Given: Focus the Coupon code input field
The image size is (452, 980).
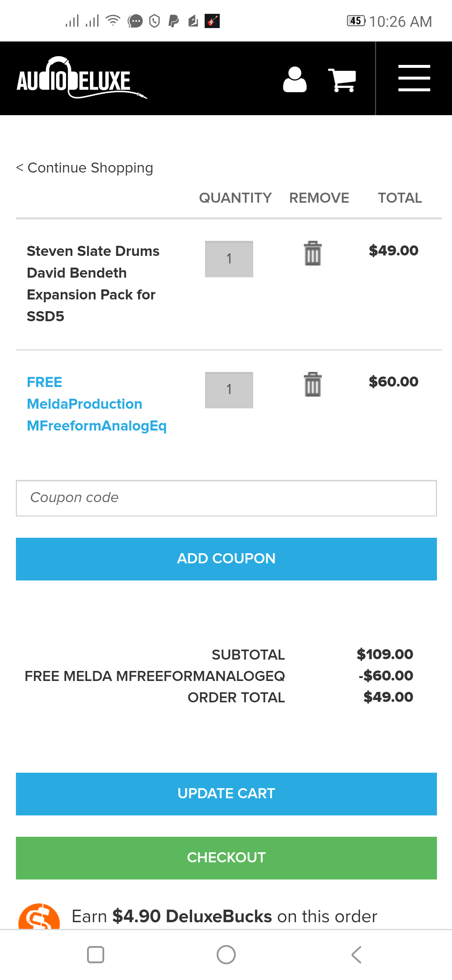Looking at the screenshot, I should (x=226, y=498).
